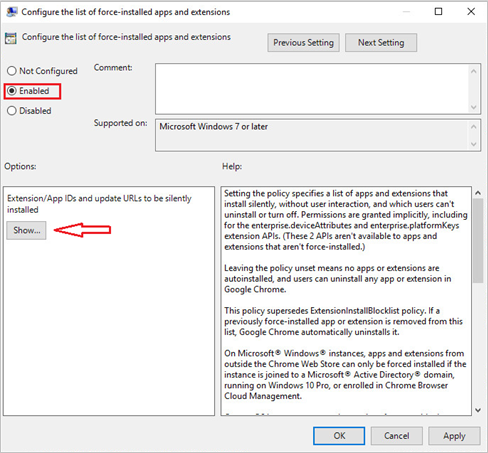Click the policy setting icon beside the heading
This screenshot has height=453, width=488.
tap(11, 38)
